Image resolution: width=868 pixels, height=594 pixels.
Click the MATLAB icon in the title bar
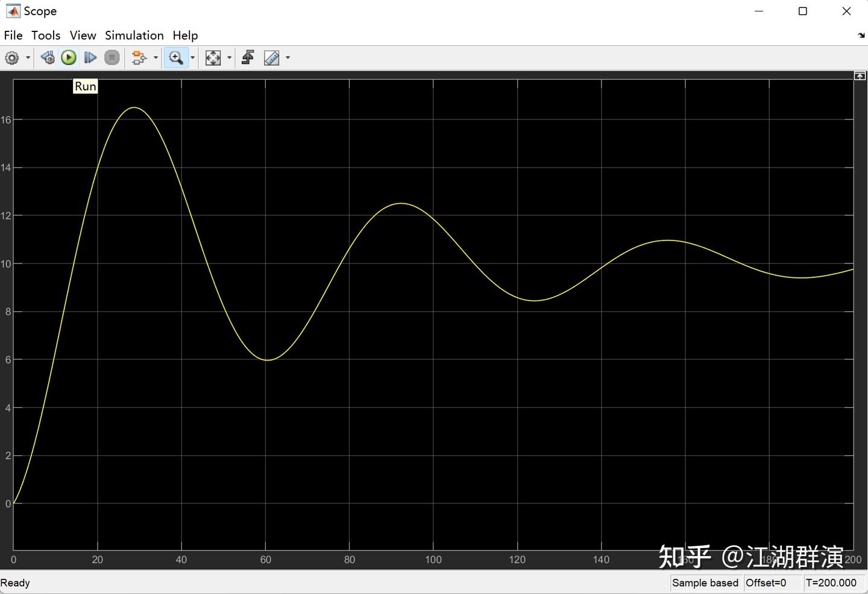[13, 11]
